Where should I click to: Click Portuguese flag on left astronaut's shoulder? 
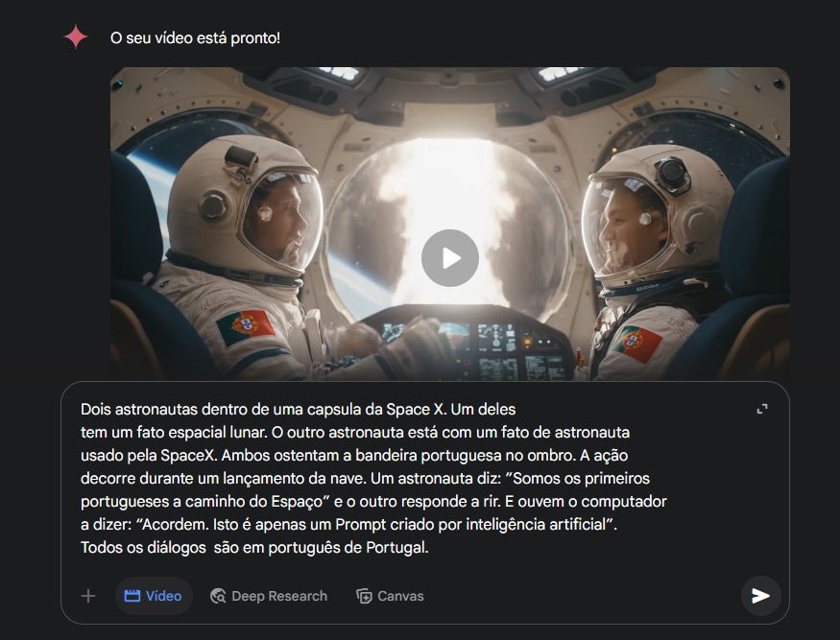(x=246, y=326)
